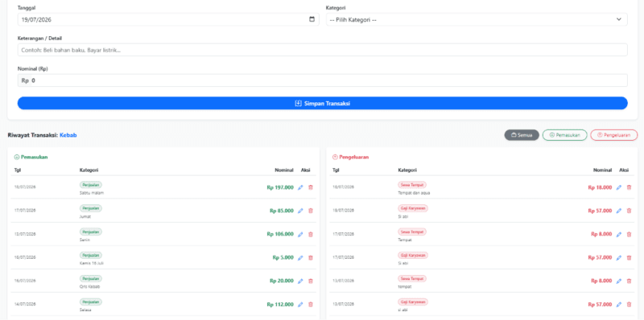Delete the 13/07 si abi Gaji Karyawan expense
644x320 pixels.
(x=629, y=305)
